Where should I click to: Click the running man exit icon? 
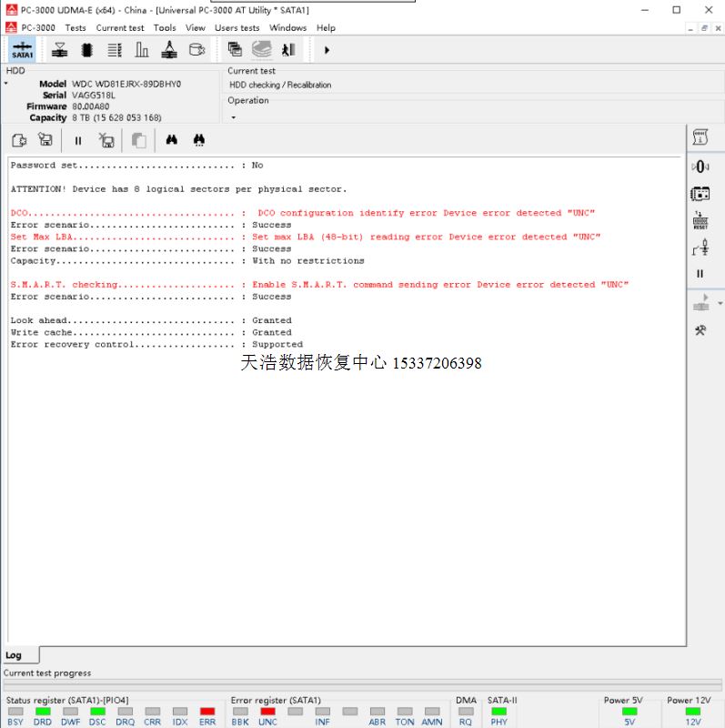(x=288, y=50)
